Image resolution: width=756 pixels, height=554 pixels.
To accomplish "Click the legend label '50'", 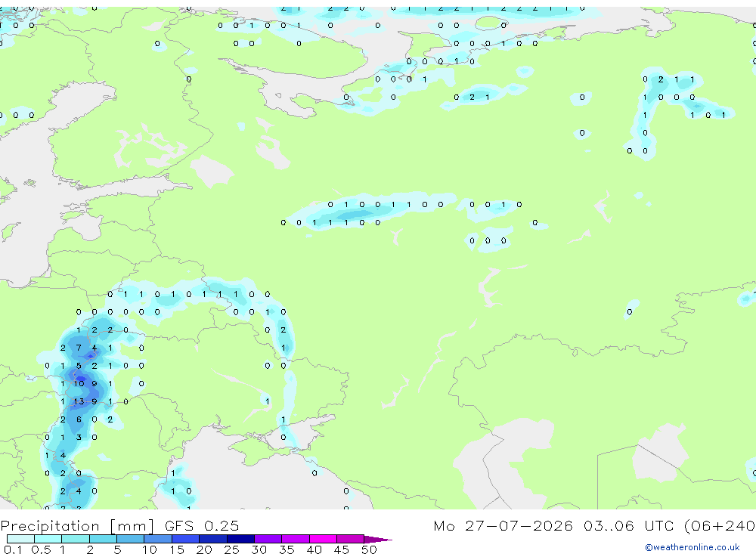I will 369,549.
